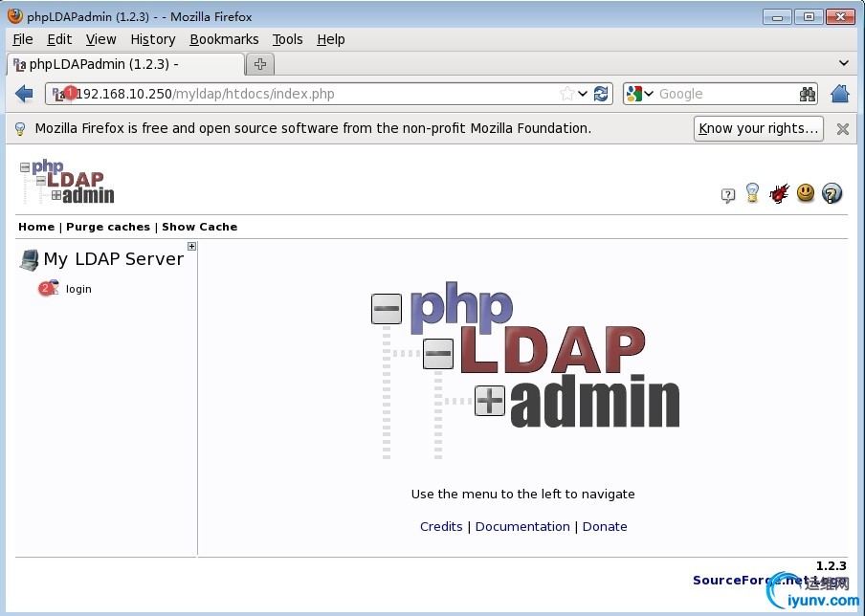Click the My LDAP Server title
865x616 pixels.
(113, 259)
